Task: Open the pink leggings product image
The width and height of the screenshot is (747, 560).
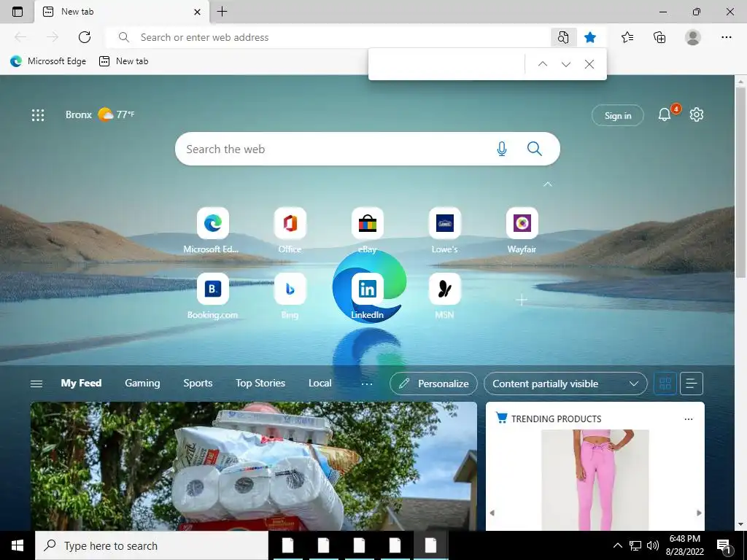Action: pos(595,480)
